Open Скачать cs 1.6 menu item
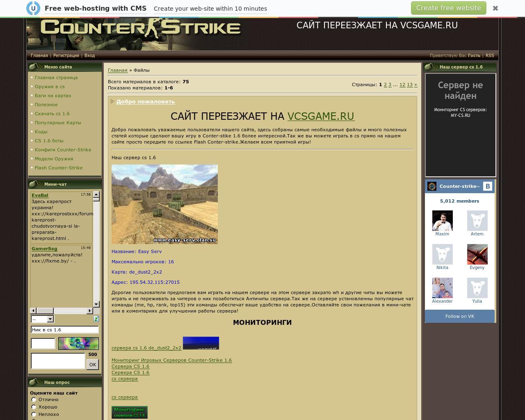 [52, 114]
